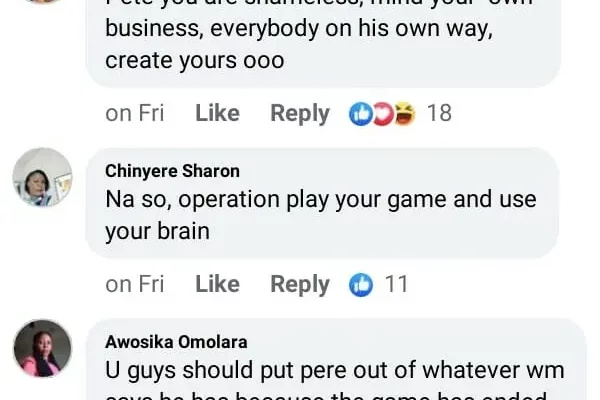The height and width of the screenshot is (400, 600).
Task: Click the blue thumbs-up reaction icon beside 18
Action: pyautogui.click(x=360, y=114)
